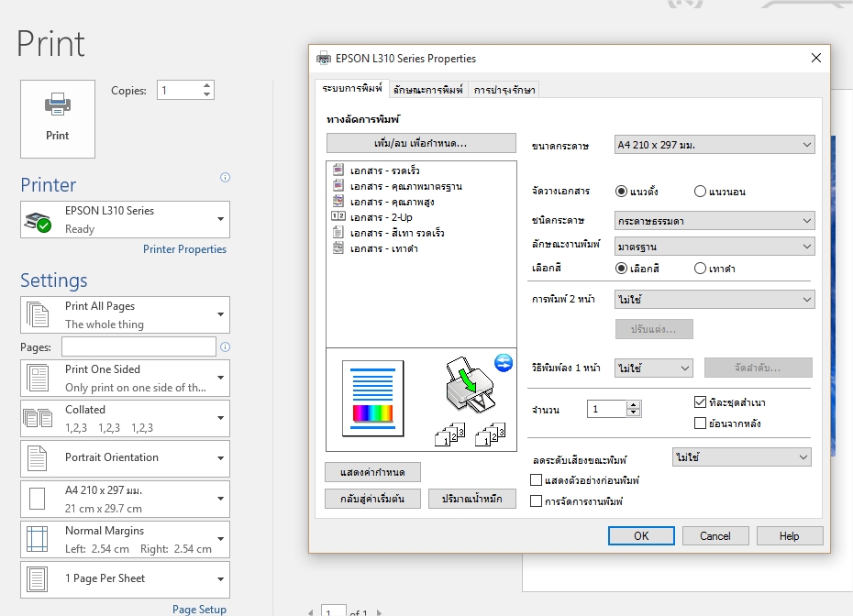Image resolution: width=853 pixels, height=616 pixels.
Task: Expand the Collated setting dropdown
Action: [125, 418]
